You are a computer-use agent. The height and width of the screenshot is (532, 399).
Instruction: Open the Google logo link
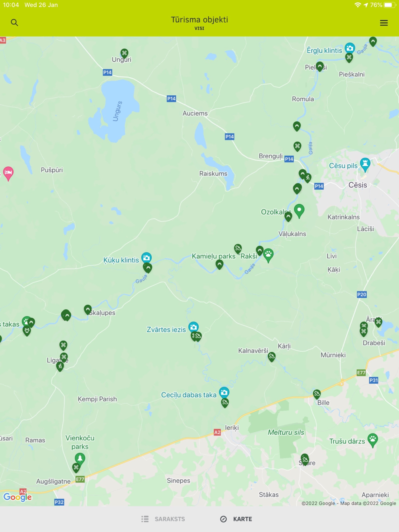click(x=18, y=497)
